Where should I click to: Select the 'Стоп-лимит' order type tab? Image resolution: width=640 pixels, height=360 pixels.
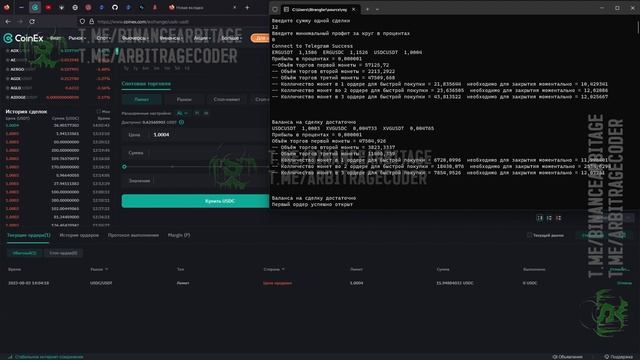(x=227, y=99)
